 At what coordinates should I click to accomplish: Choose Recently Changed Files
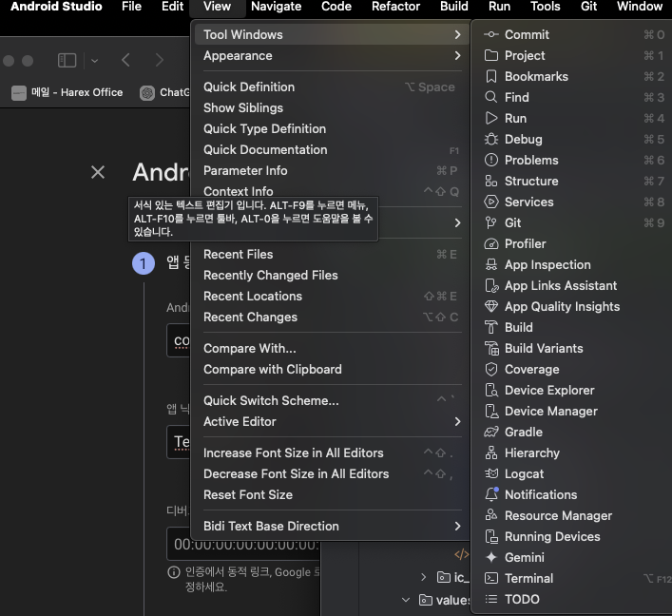click(x=331, y=276)
